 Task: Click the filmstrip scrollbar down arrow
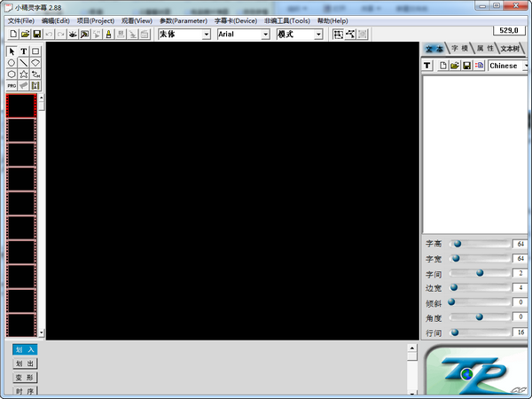pos(42,332)
